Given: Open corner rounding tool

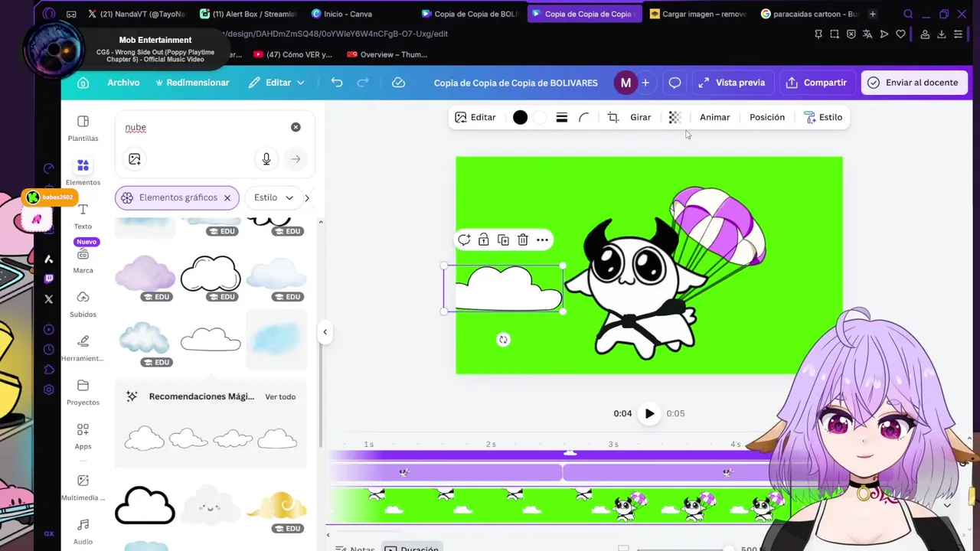Looking at the screenshot, I should [584, 117].
